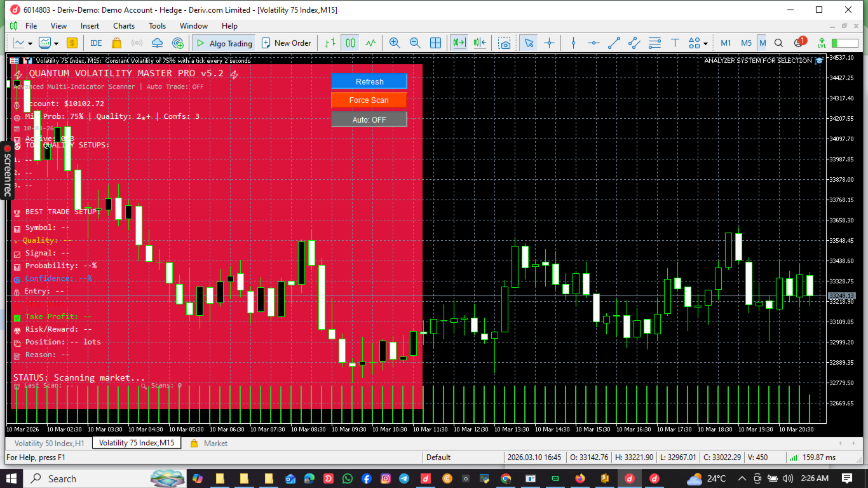
Task: Open the Market shopping bag icon
Action: [x=116, y=43]
